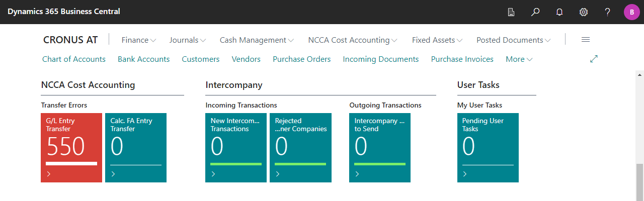Click the Intercompany to Send tile
644x201 pixels.
coord(380,148)
